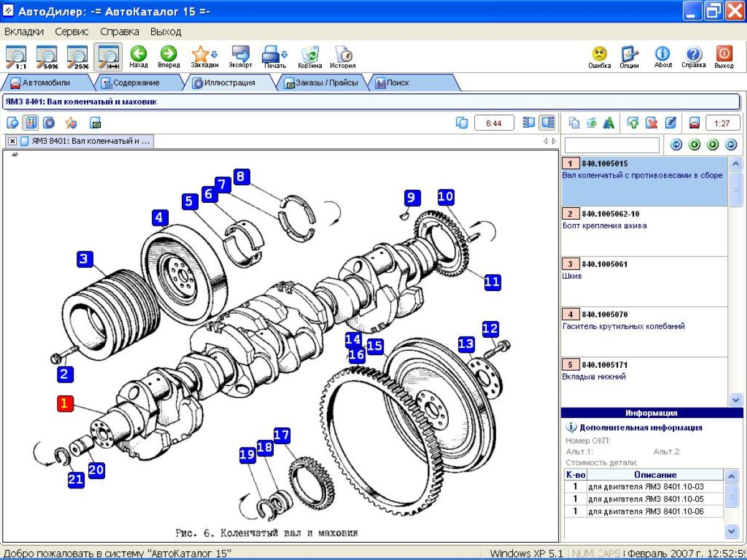The height and width of the screenshot is (560, 747).
Task: Select the ЯМЗ 8401: Вал коленчатый document tab
Action: pos(85,141)
